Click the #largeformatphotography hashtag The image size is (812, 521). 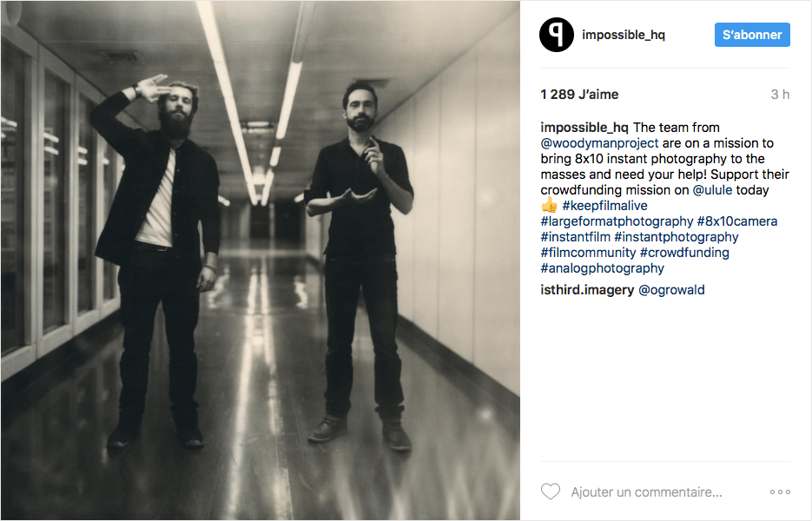[617, 221]
